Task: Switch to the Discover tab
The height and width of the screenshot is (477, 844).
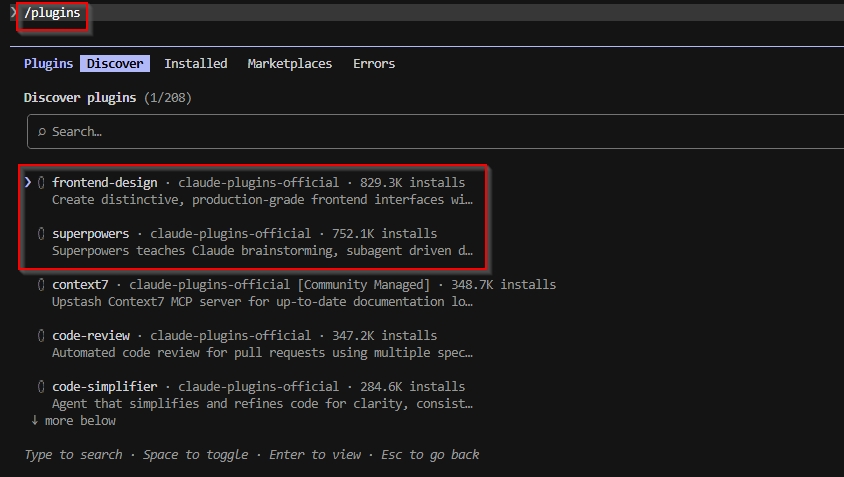Action: [x=115, y=64]
